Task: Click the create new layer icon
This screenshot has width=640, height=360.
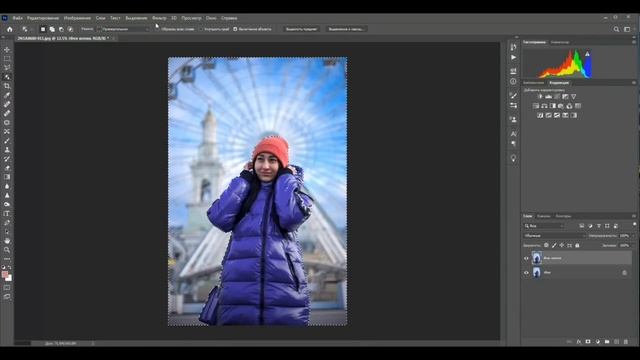Action: (x=616, y=342)
